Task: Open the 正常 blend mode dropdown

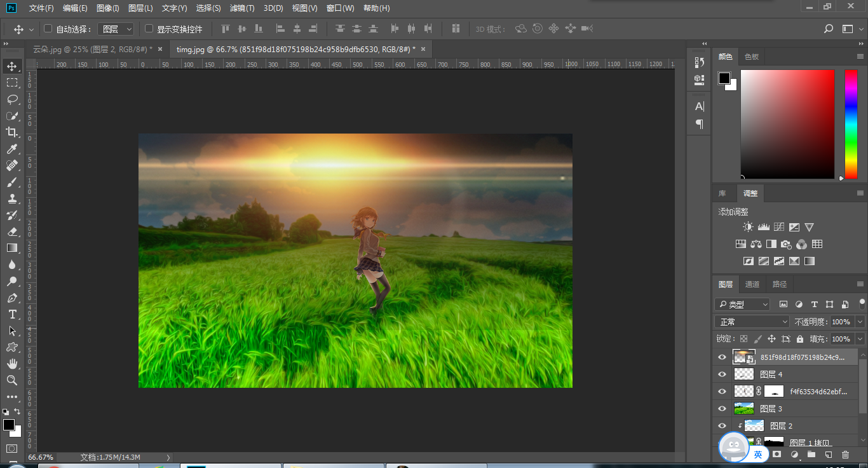Action: coord(752,322)
